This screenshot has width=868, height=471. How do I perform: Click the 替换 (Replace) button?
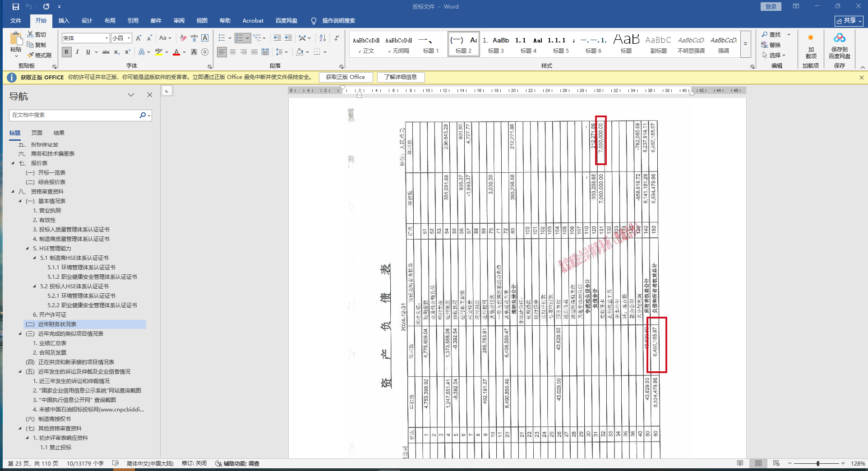[x=771, y=45]
